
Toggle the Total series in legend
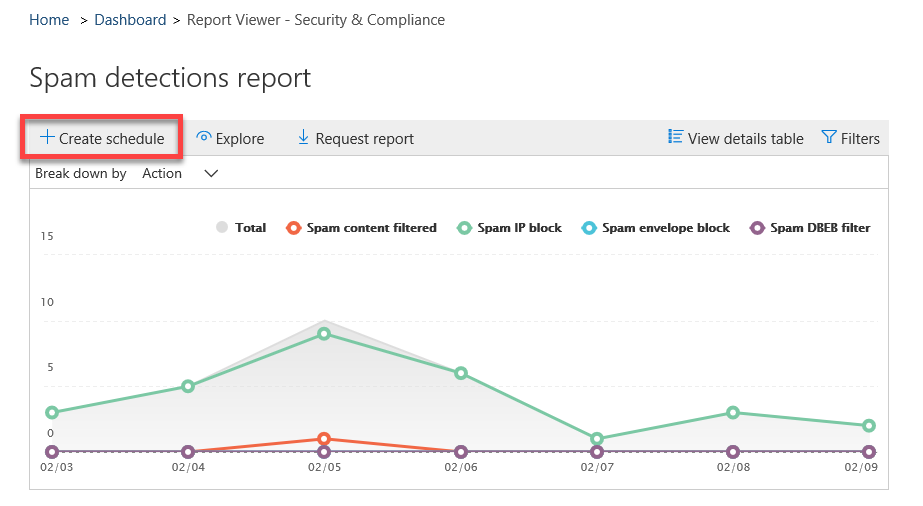point(222,228)
